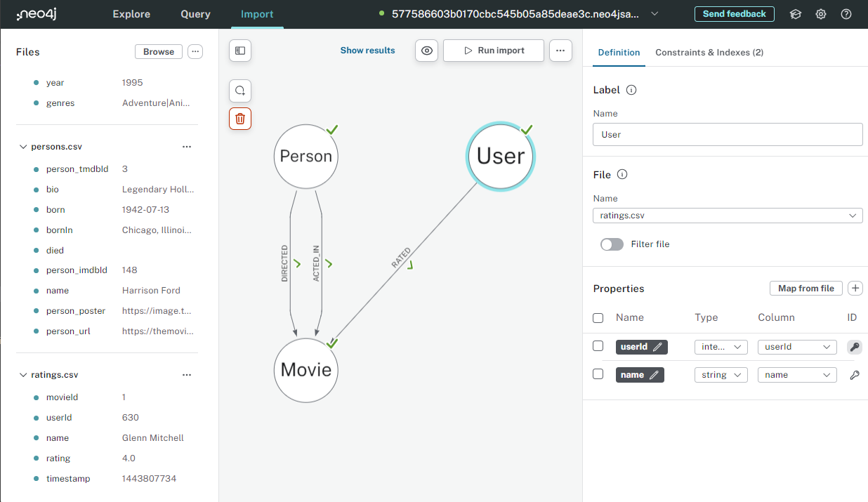This screenshot has width=868, height=502.
Task: Open Neo4j settings via the gear icon
Action: click(x=820, y=13)
